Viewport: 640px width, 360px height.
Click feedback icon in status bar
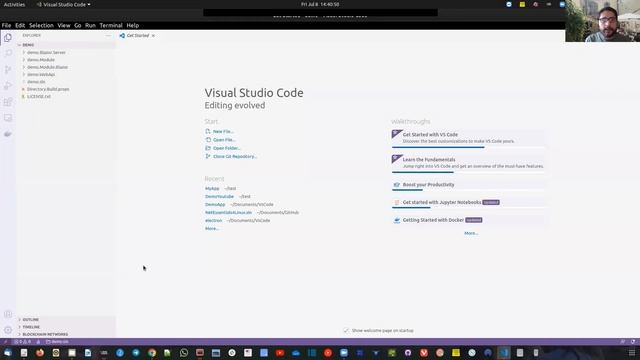(622, 342)
